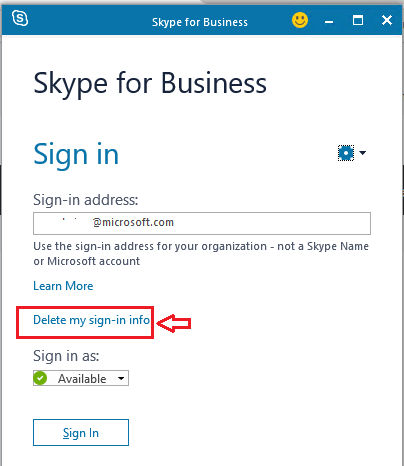This screenshot has width=404, height=466.
Task: Minimize the Skype for Business window
Action: (x=329, y=22)
